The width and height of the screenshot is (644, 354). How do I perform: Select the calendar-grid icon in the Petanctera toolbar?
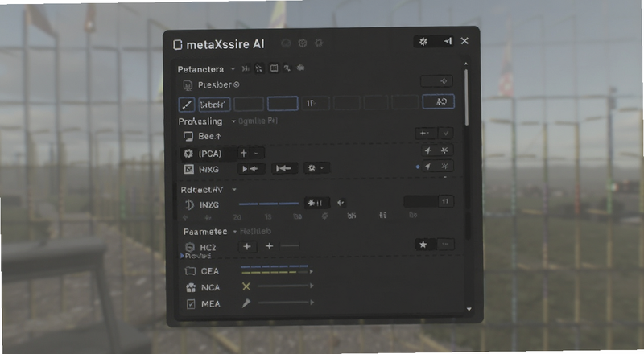pyautogui.click(x=274, y=68)
